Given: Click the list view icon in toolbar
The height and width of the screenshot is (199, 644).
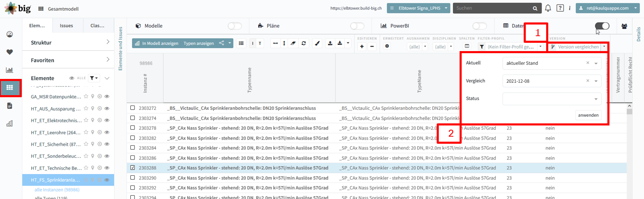Looking at the screenshot, I should click(241, 43).
